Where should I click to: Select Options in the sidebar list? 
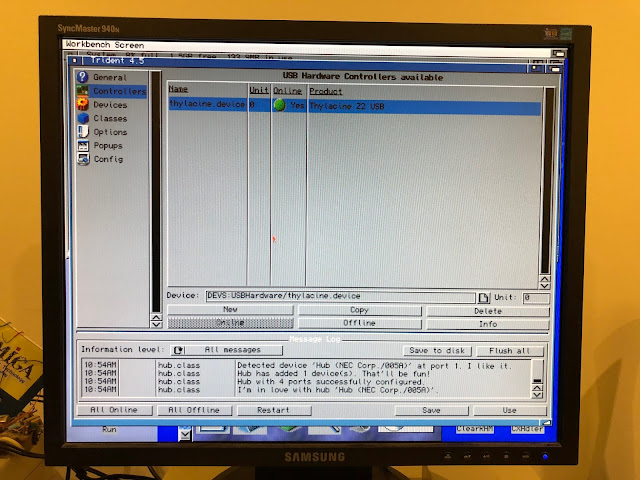(x=110, y=132)
